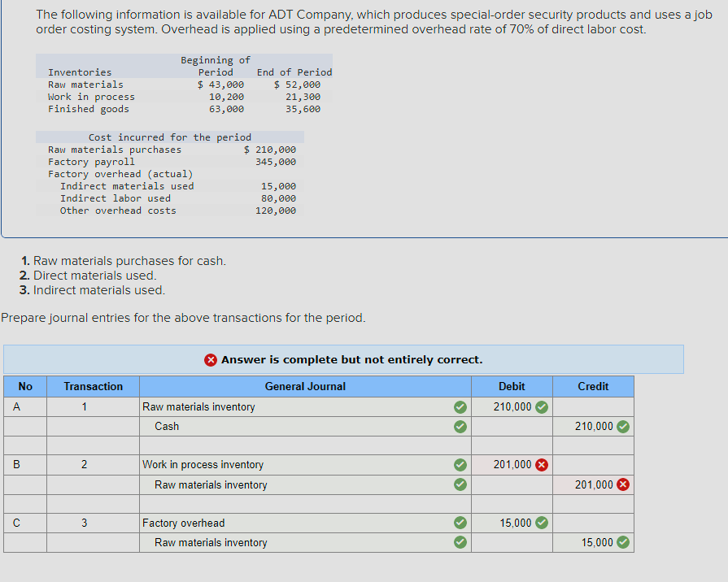Select the empty credit cell for Factory overhead

(x=593, y=523)
